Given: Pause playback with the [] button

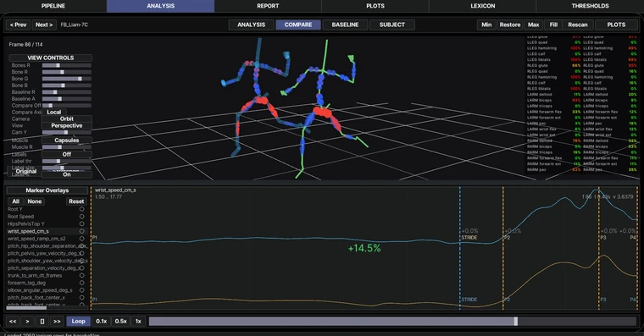Looking at the screenshot, I should [42, 322].
